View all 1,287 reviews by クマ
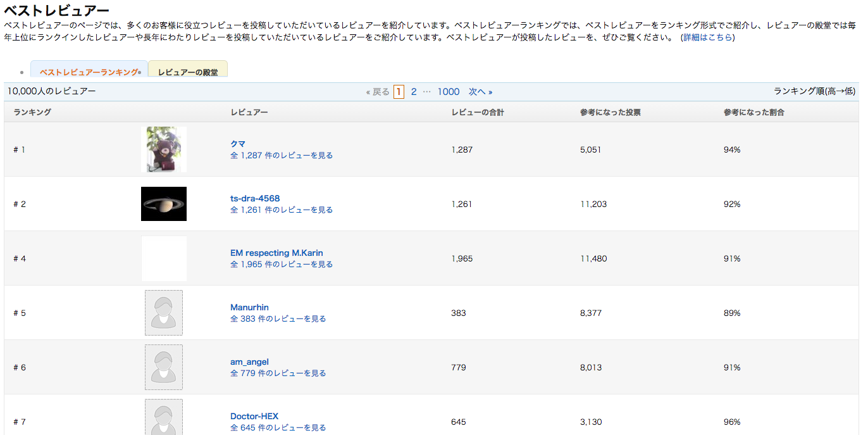The width and height of the screenshot is (868, 435). (x=282, y=155)
